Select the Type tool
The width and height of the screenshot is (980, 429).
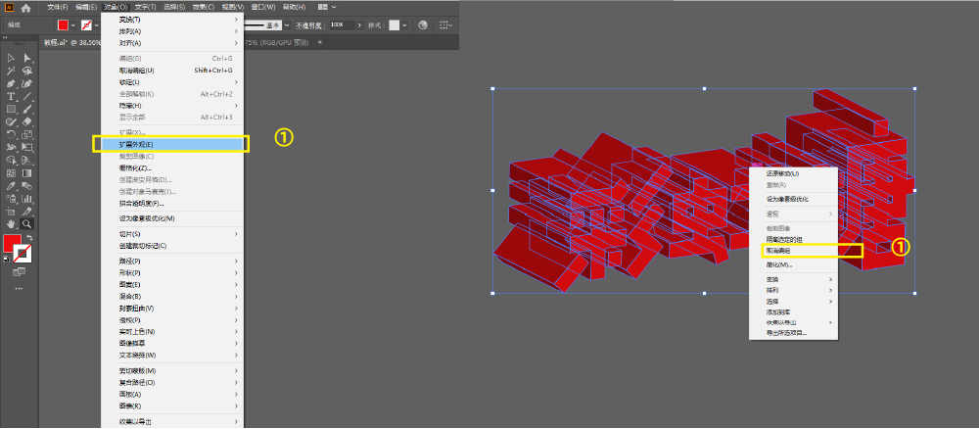pyautogui.click(x=11, y=96)
